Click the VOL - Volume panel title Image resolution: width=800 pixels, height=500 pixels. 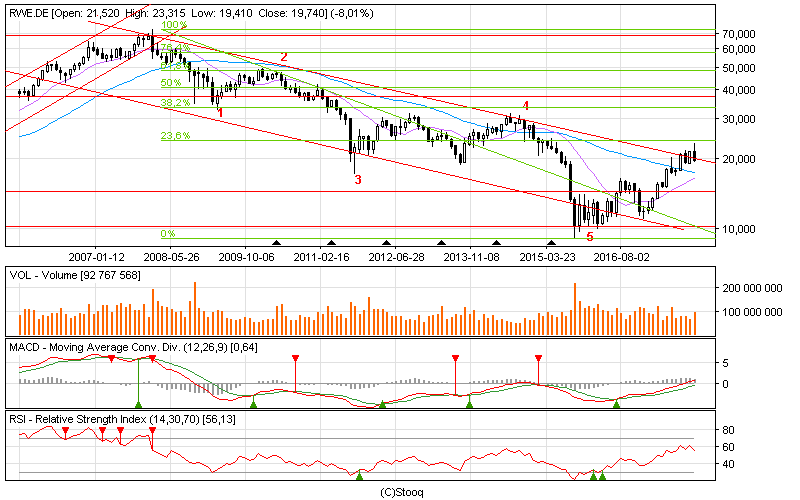[x=74, y=276]
